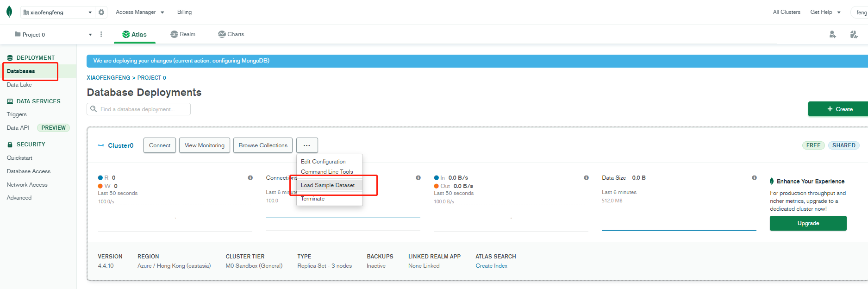Toggle the cluster ellipsis menu button

[x=307, y=145]
